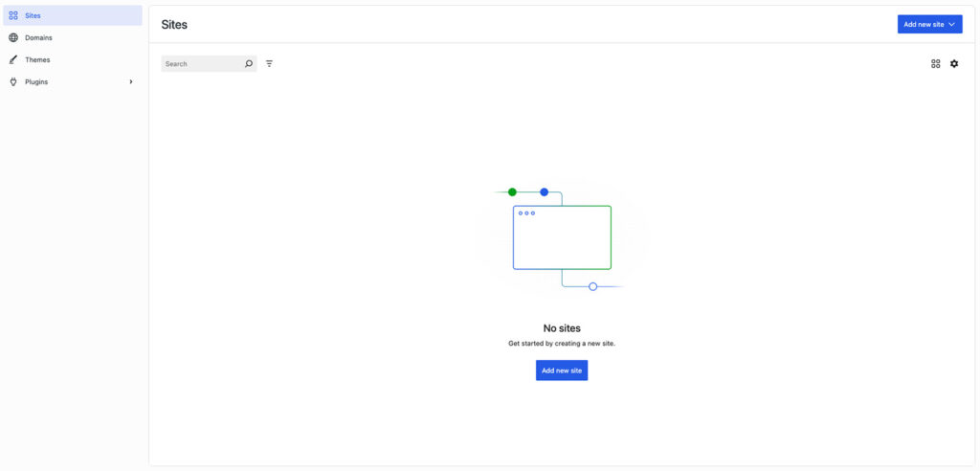Focus the Search sites input field

click(201, 64)
